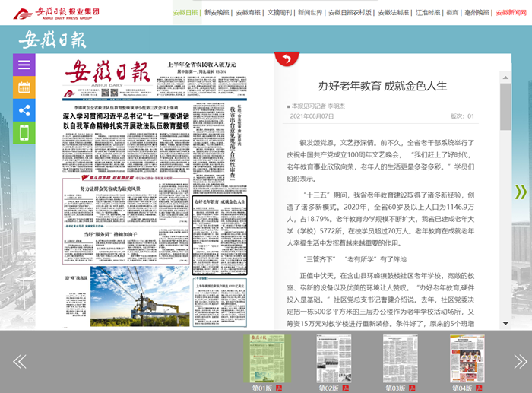The height and width of the screenshot is (393, 532).
Task: Click the blue share icon
Action: (24, 110)
